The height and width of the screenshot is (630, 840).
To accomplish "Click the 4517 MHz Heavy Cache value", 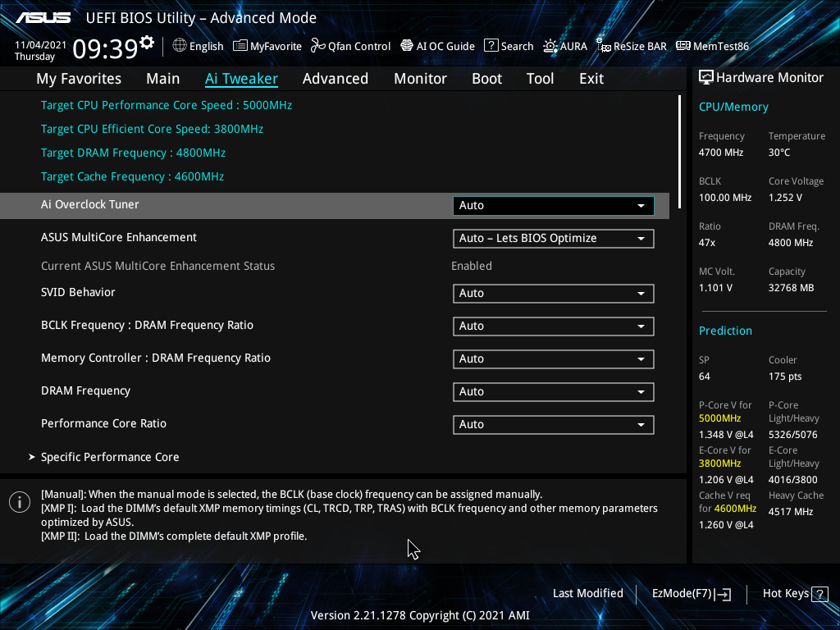I will pyautogui.click(x=791, y=512).
